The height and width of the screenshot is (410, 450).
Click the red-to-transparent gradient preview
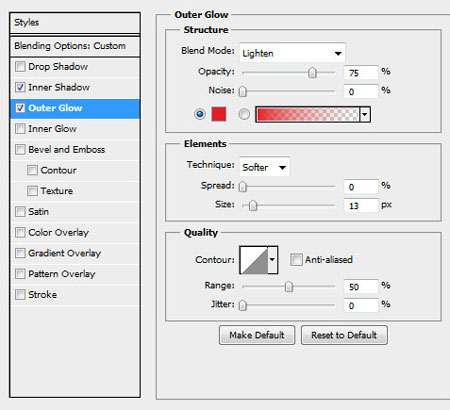tap(308, 114)
